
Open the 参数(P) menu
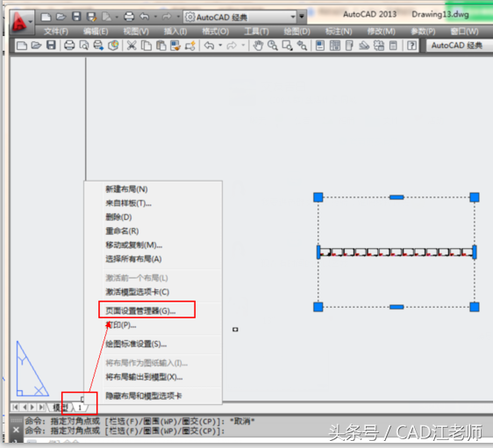(x=423, y=32)
